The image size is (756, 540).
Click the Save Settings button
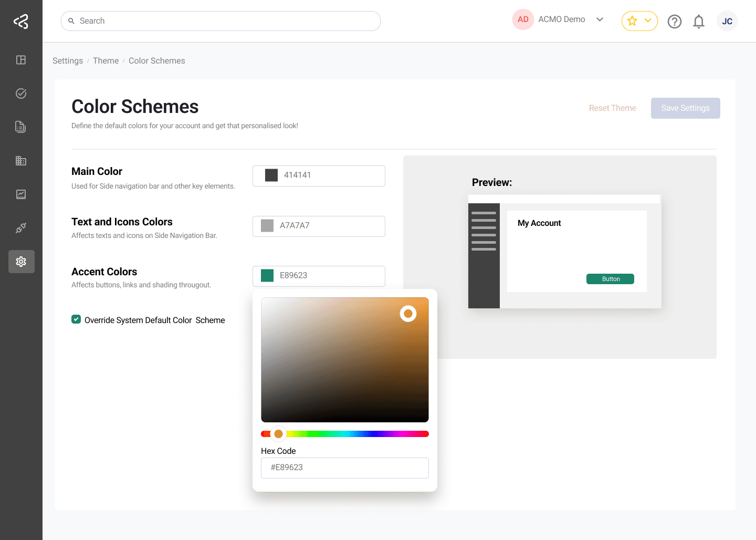pos(685,108)
